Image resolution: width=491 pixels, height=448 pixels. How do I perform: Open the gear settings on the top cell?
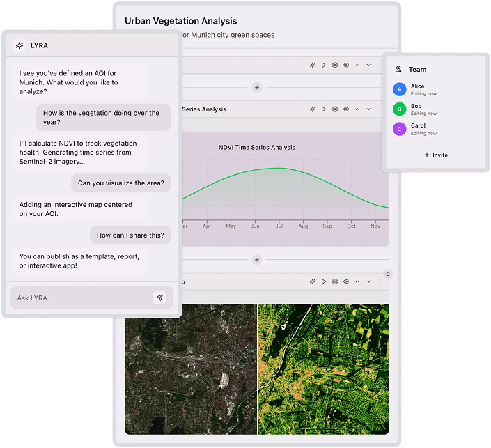coord(335,65)
